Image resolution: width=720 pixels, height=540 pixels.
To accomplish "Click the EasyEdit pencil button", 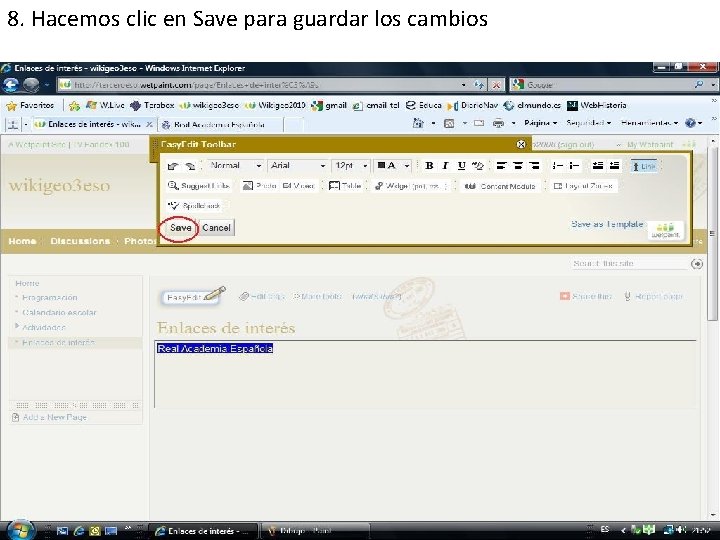I will pyautogui.click(x=195, y=296).
